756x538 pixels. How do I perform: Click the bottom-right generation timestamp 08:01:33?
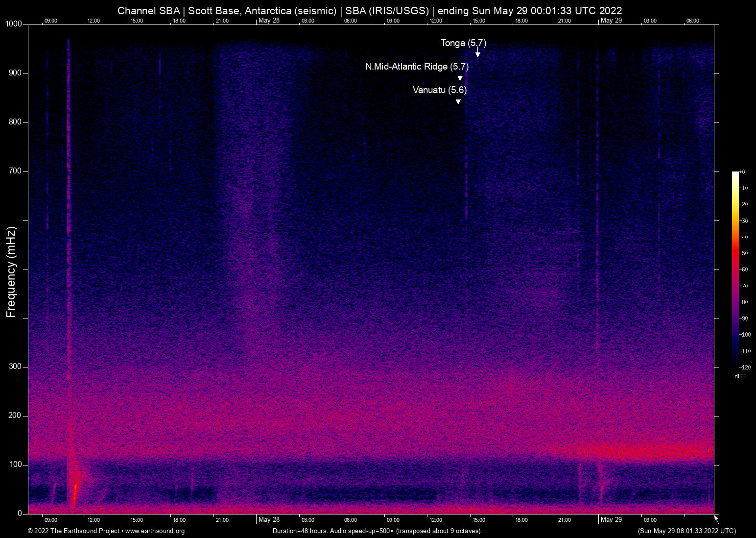click(686, 531)
